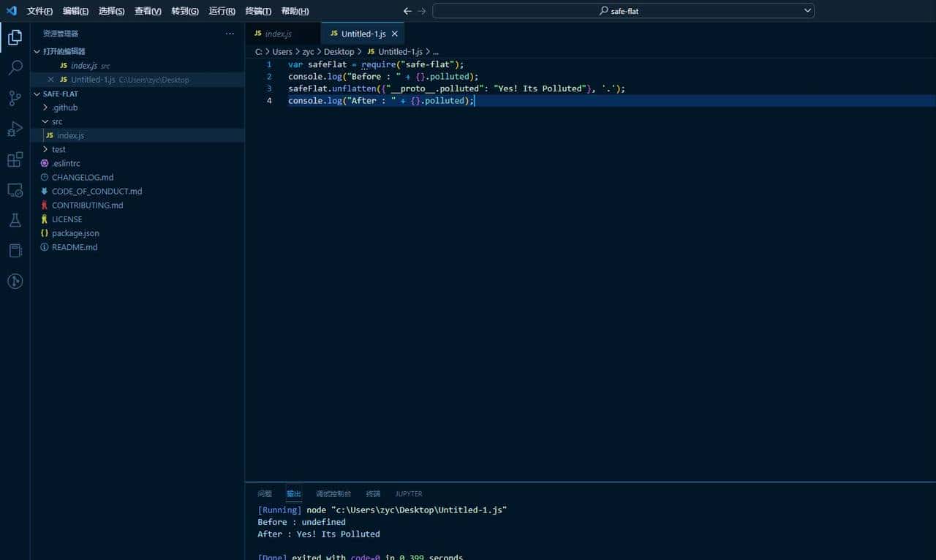The height and width of the screenshot is (560, 936).
Task: Open the Source Control view
Action: click(x=15, y=98)
